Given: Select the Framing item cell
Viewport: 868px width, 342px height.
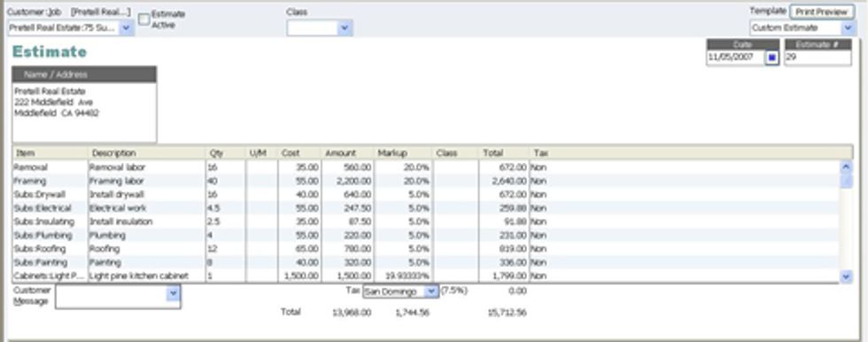Looking at the screenshot, I should pyautogui.click(x=50, y=181).
